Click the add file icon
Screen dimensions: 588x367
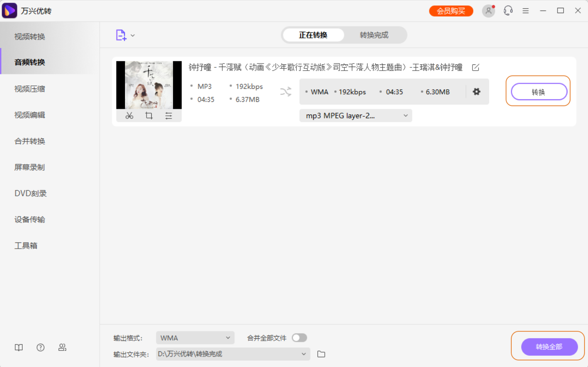pos(121,35)
